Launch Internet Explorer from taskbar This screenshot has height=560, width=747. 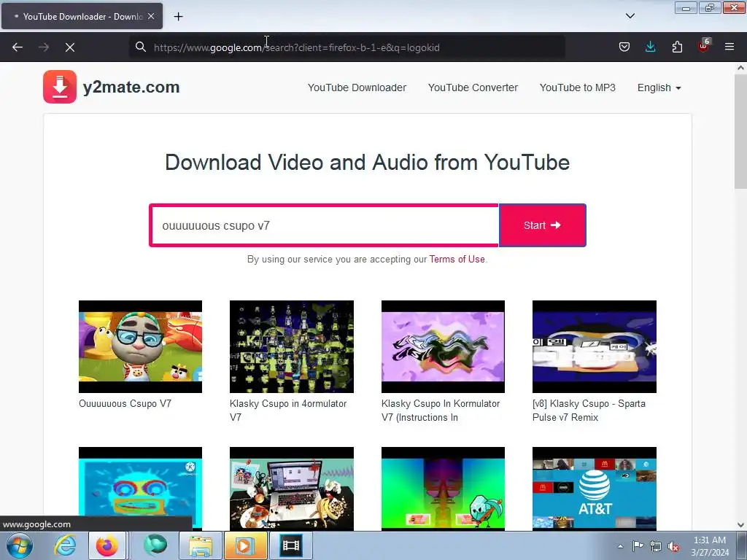click(65, 545)
